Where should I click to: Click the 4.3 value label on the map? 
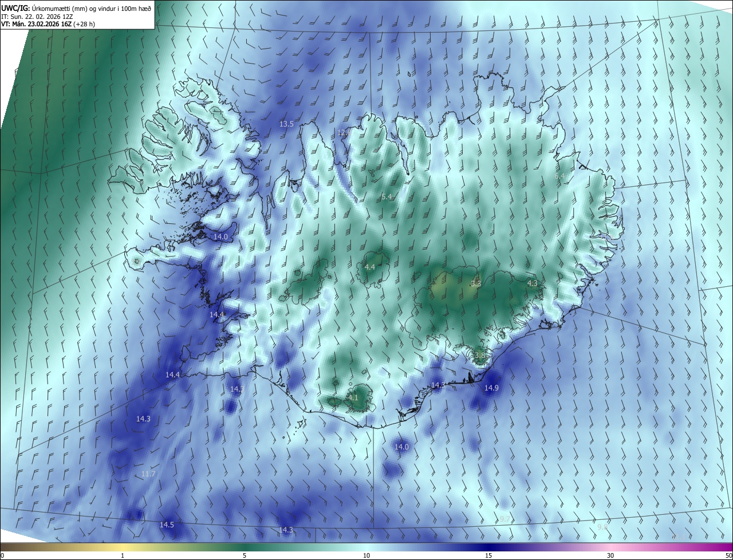[532, 283]
